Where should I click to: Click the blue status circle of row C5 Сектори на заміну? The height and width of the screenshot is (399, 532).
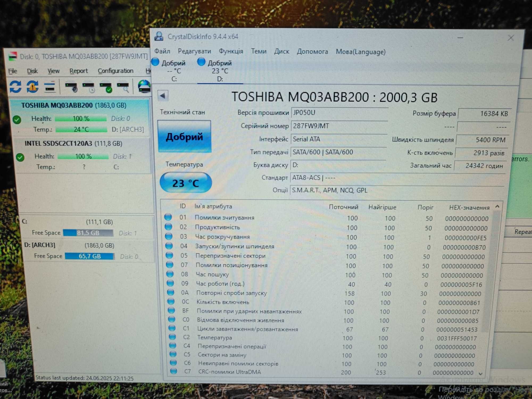pyautogui.click(x=173, y=354)
